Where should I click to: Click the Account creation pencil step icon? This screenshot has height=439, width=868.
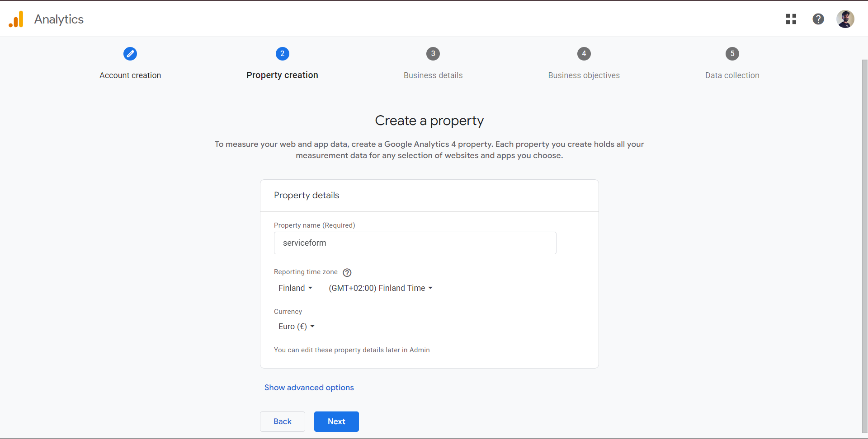point(130,54)
